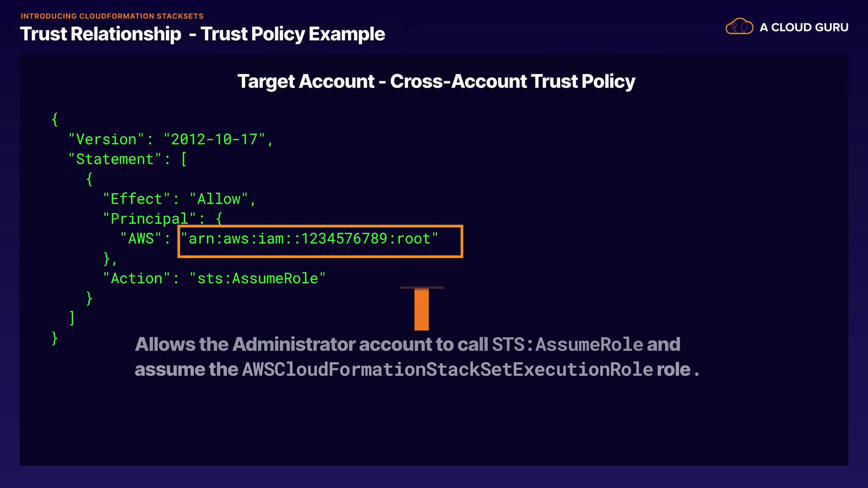The height and width of the screenshot is (488, 868).
Task: Click STS:AssumeRole in the gray caption
Action: [567, 344]
